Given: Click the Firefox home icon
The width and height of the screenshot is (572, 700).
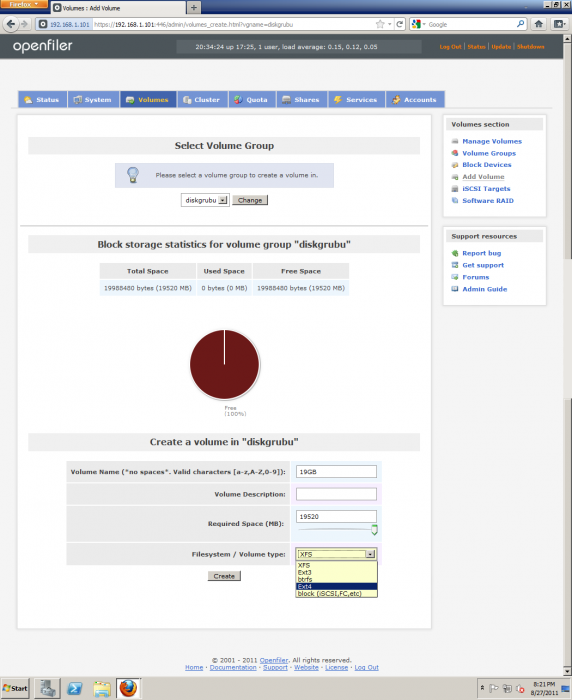Looking at the screenshot, I should (x=539, y=24).
